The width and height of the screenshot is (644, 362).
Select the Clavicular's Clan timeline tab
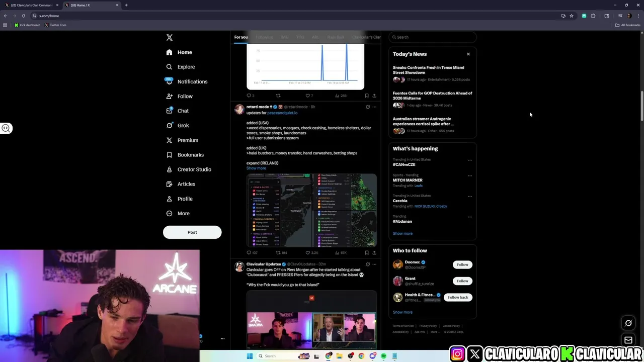tap(366, 37)
